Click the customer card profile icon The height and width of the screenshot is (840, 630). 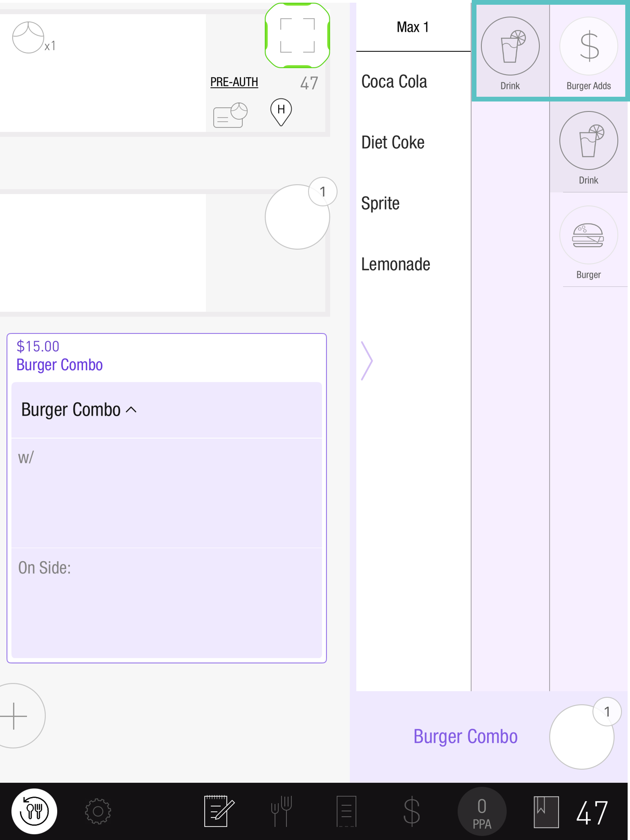point(230,115)
